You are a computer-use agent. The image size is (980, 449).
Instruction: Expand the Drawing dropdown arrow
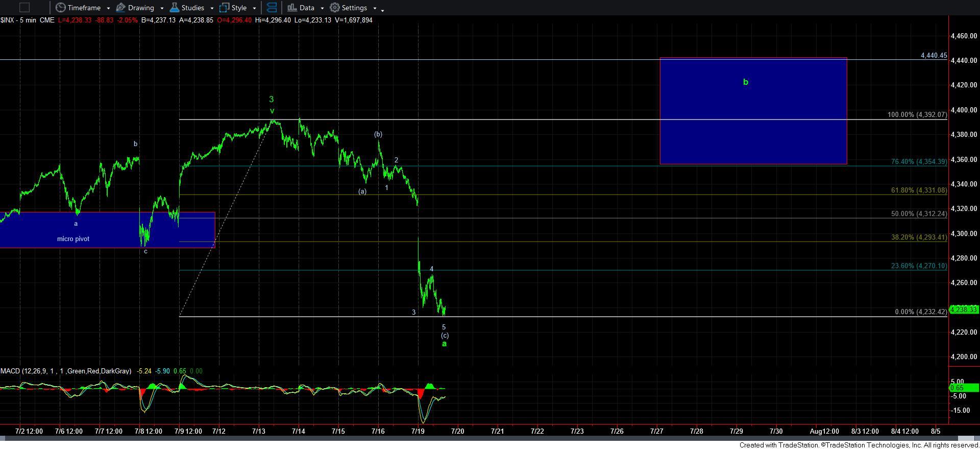pyautogui.click(x=161, y=8)
